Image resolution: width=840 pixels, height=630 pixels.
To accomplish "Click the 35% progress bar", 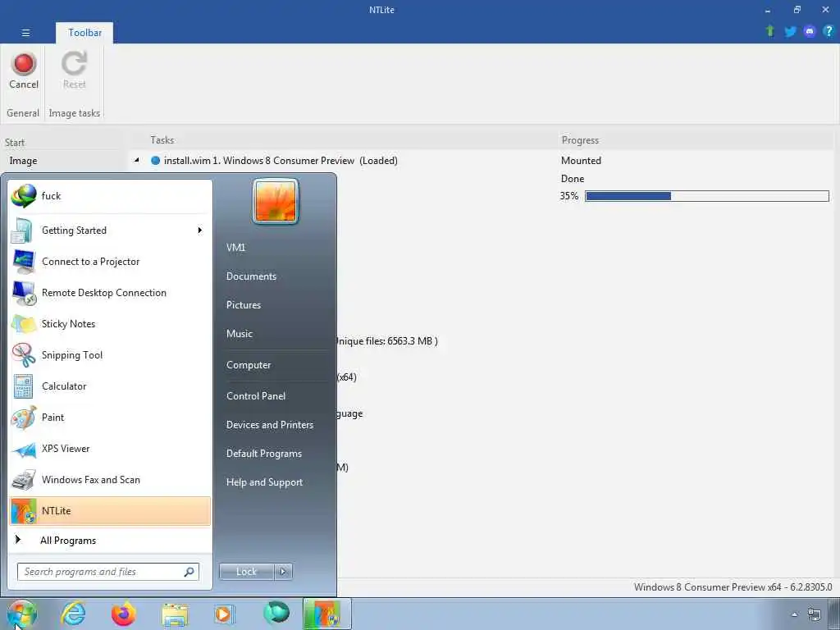I will click(706, 196).
